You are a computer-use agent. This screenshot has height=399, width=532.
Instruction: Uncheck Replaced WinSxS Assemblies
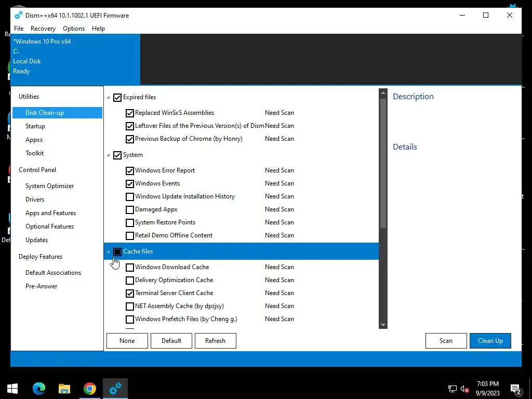coord(129,113)
